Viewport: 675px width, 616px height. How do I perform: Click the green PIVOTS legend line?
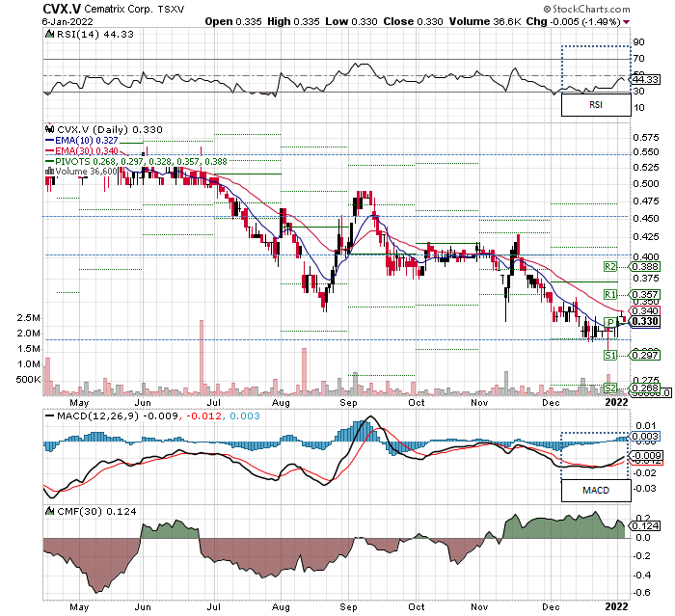click(49, 161)
